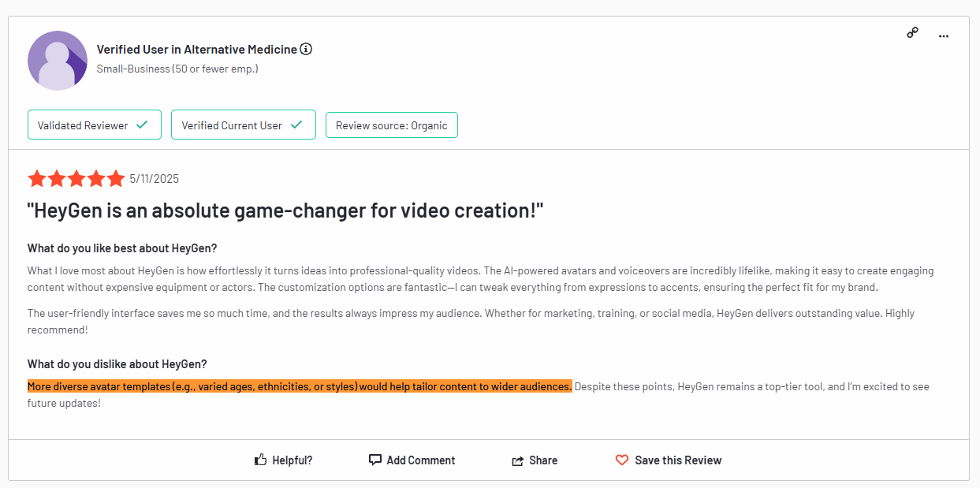This screenshot has width=980, height=488.
Task: Click the copy review link icon
Action: 912,33
